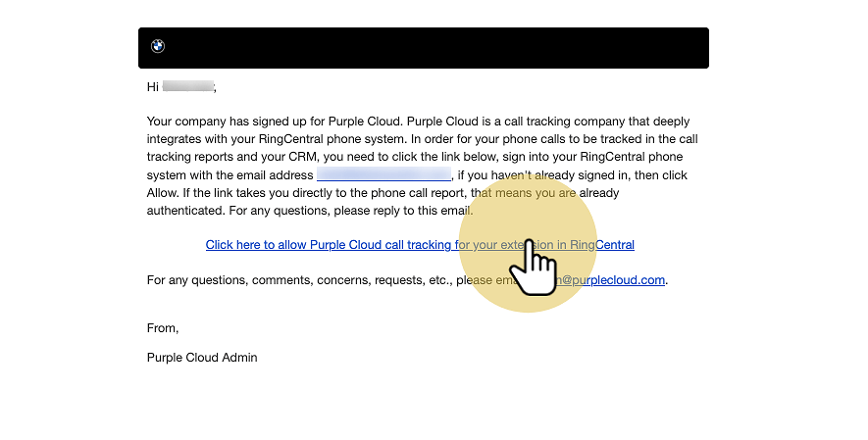This screenshot has height=440, width=868.
Task: Click the "From," closing line
Action: point(163,328)
